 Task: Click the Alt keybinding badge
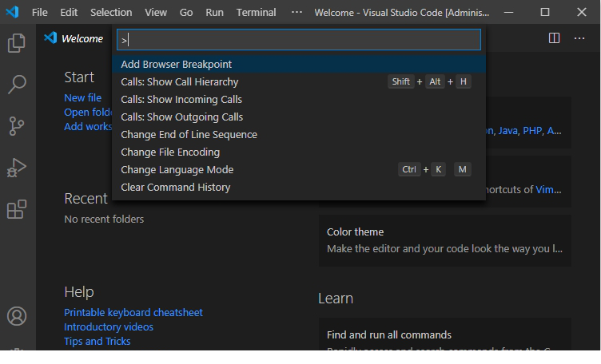click(435, 82)
